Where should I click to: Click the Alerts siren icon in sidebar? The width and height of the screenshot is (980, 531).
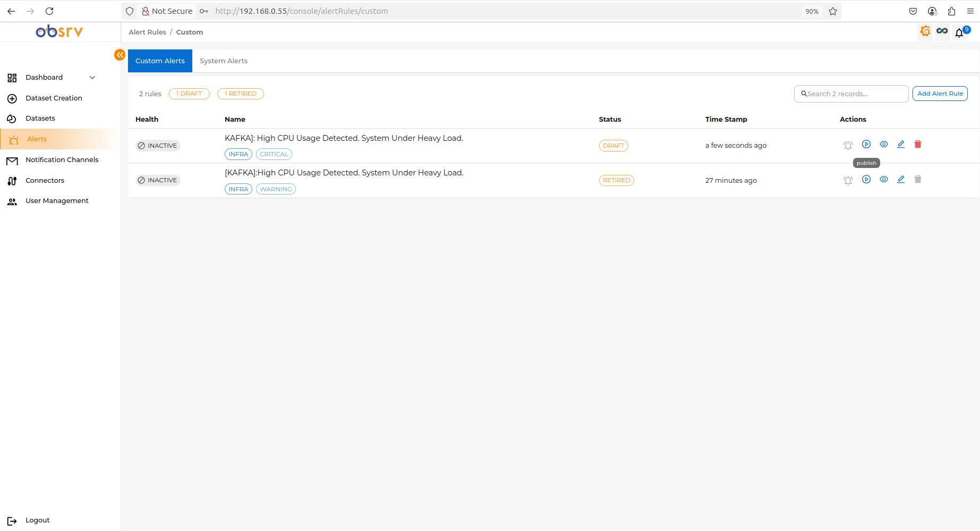click(x=14, y=139)
